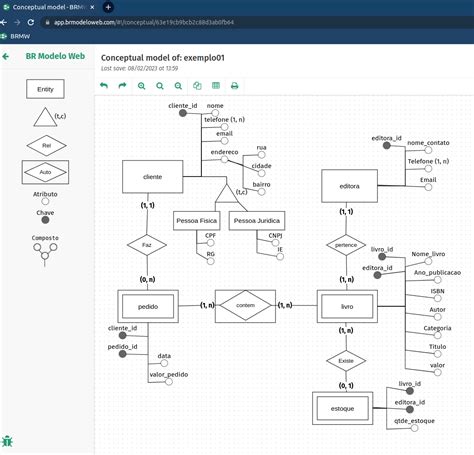The width and height of the screenshot is (474, 455).
Task: Select the Pessoa Juridica entity
Action: click(257, 220)
